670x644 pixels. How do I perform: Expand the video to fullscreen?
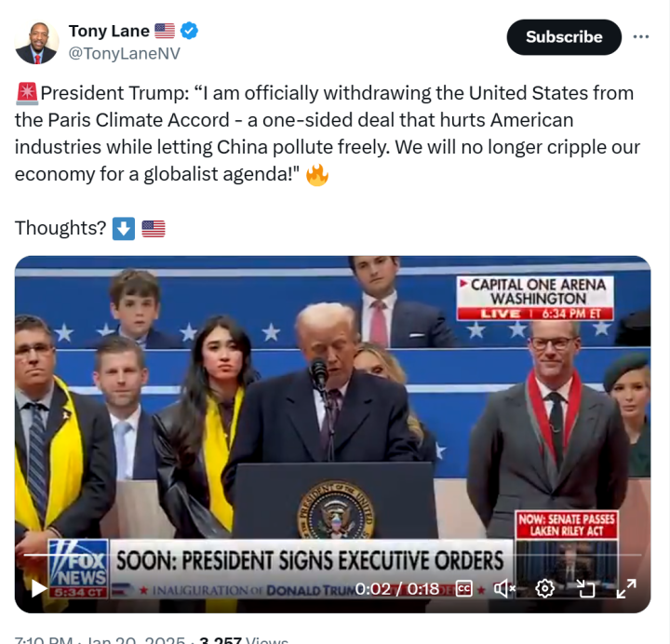[x=626, y=589]
